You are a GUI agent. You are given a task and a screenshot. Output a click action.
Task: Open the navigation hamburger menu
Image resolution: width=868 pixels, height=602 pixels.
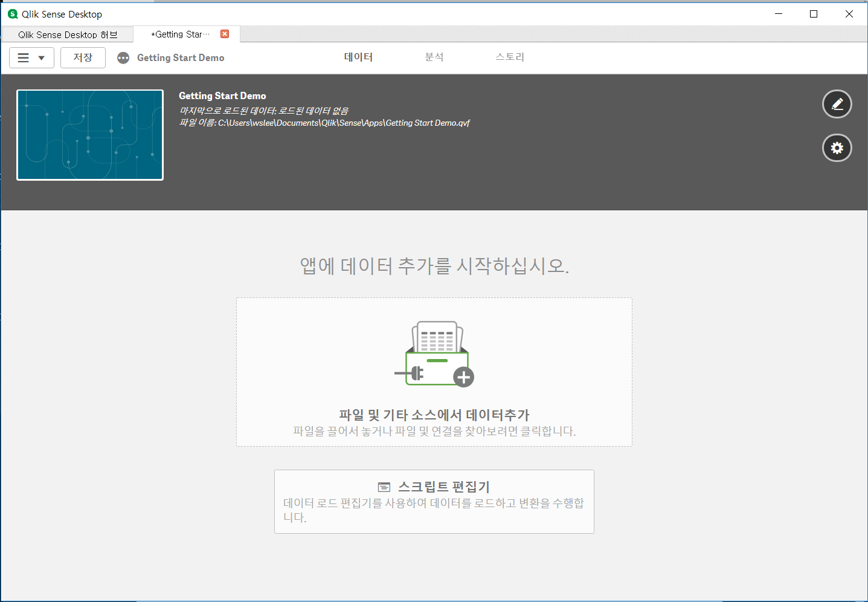pyautogui.click(x=31, y=58)
